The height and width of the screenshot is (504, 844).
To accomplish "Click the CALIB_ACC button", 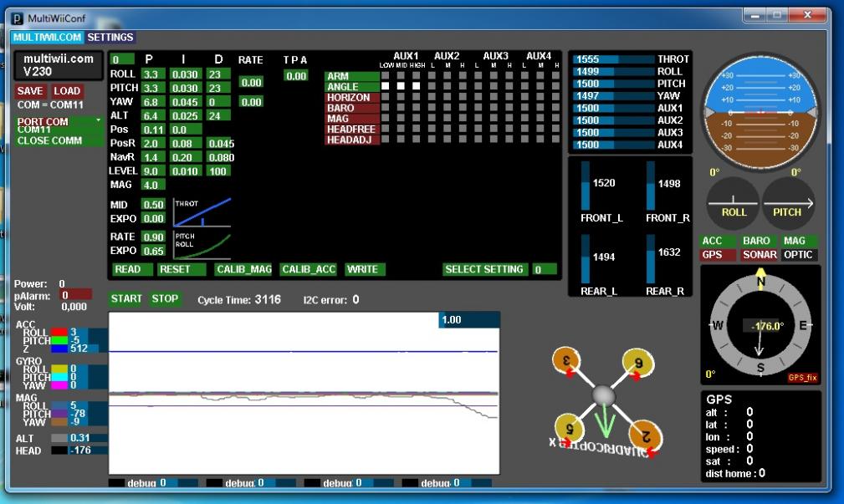I will [309, 269].
